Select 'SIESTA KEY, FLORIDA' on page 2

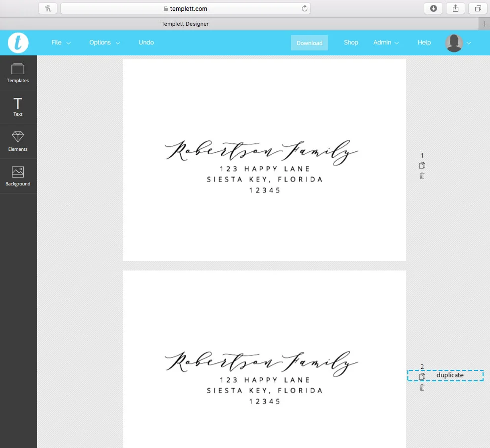pos(265,391)
